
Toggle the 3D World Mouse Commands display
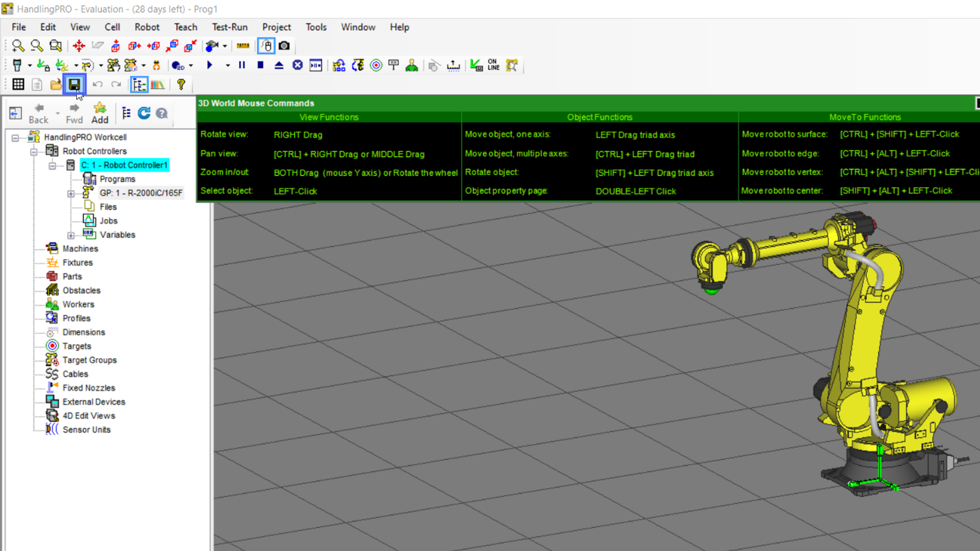(266, 46)
